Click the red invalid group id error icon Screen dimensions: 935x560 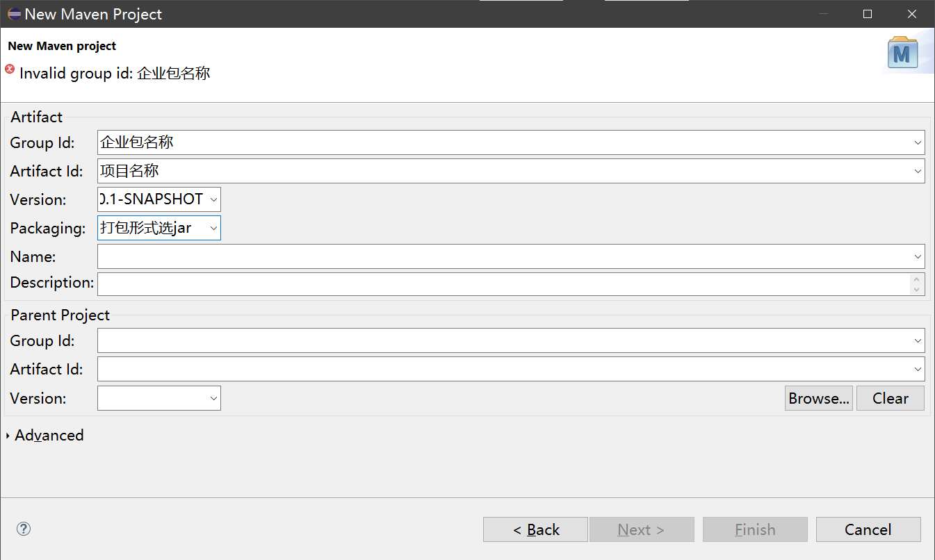(x=10, y=69)
